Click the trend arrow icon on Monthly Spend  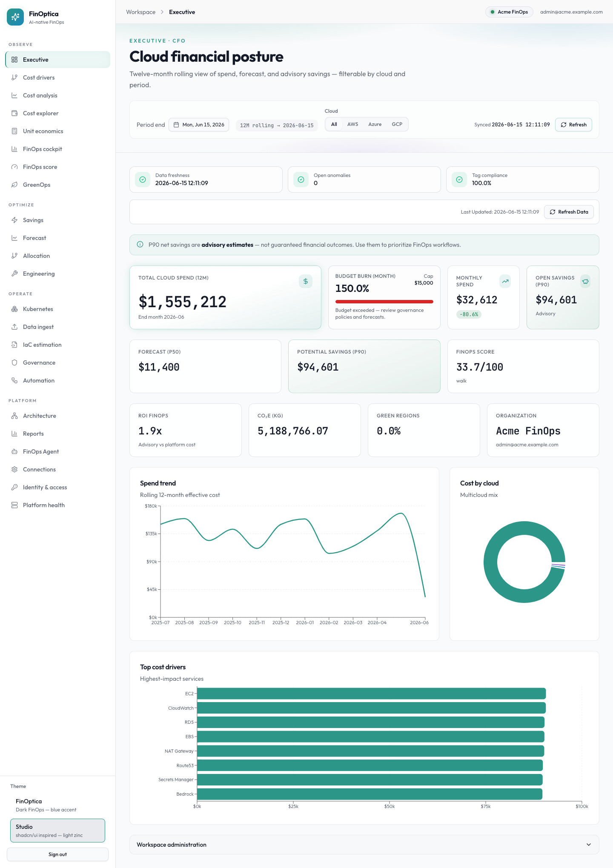[x=505, y=281]
